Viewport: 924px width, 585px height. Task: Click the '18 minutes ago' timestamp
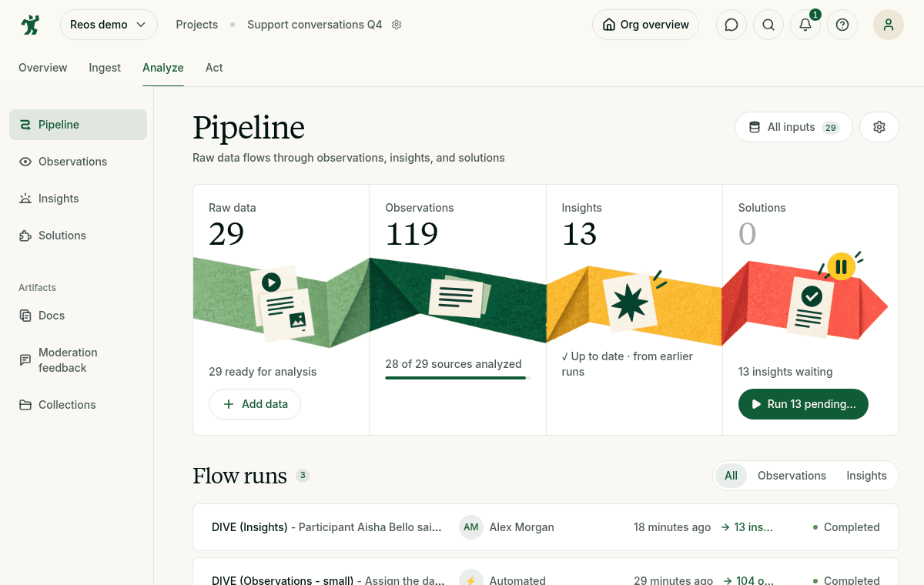click(672, 527)
